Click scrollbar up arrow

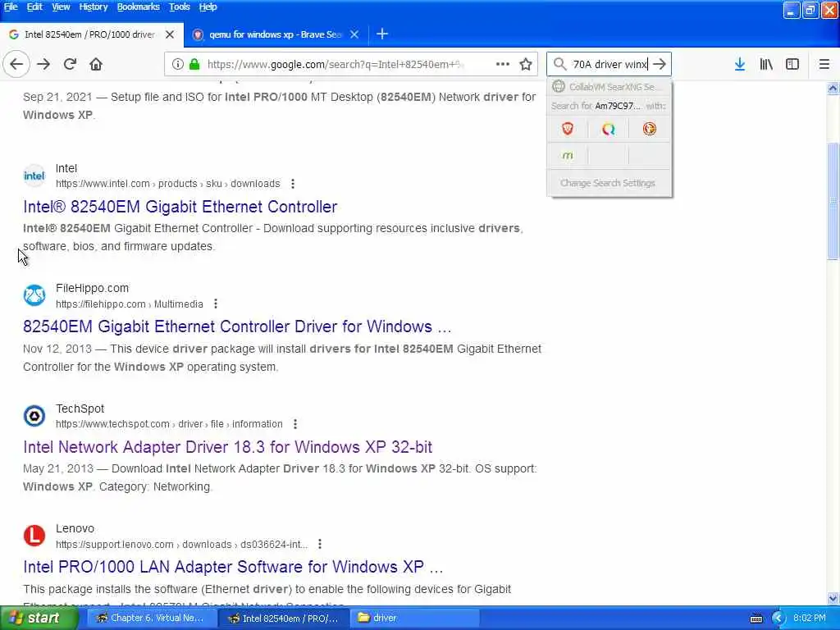[833, 89]
